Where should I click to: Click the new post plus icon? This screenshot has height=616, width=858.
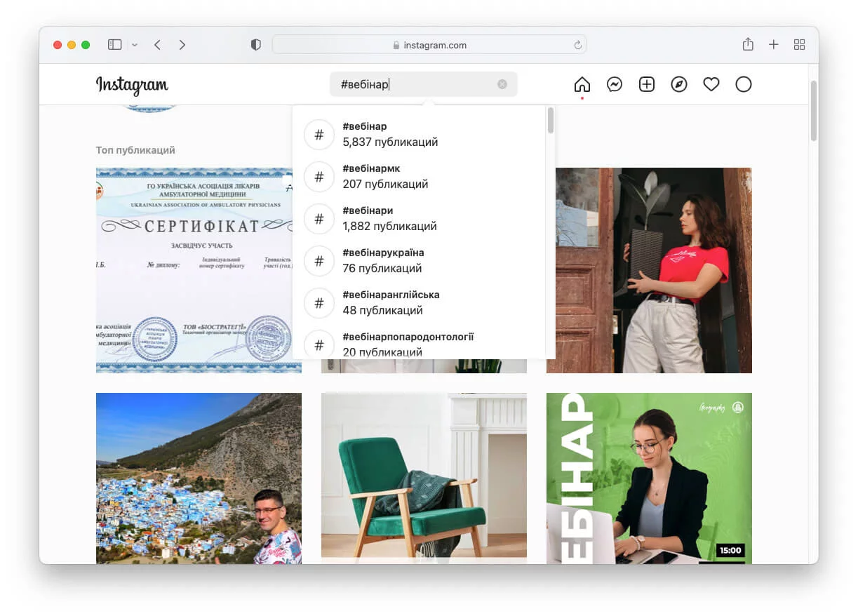tap(647, 85)
